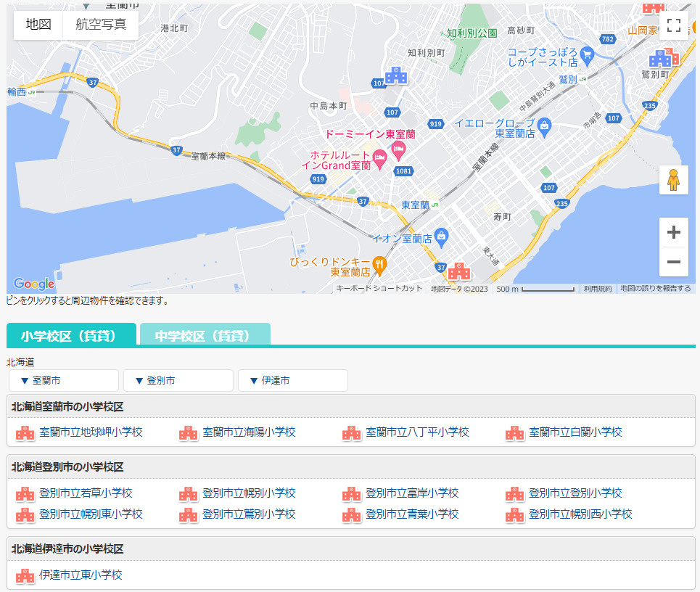This screenshot has width=700, height=592.
Task: Open 登別市立登別小学校 link
Action: tap(575, 493)
